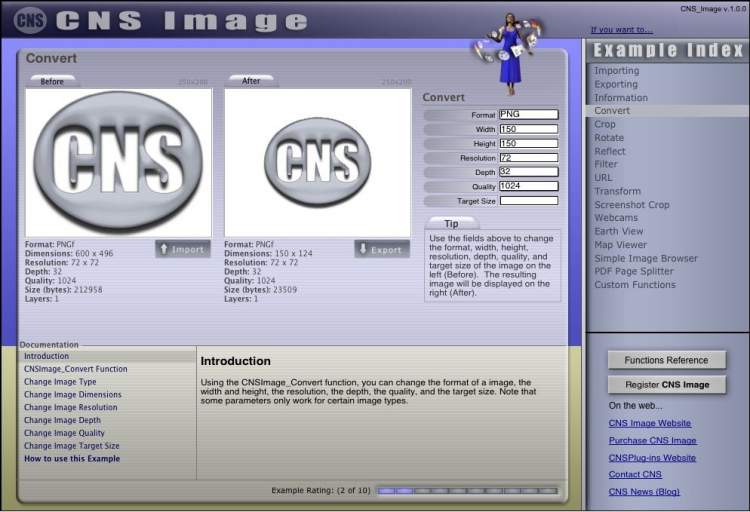Open Change Image Dimensions topic
Viewport: 750px width, 512px height.
pyautogui.click(x=73, y=395)
